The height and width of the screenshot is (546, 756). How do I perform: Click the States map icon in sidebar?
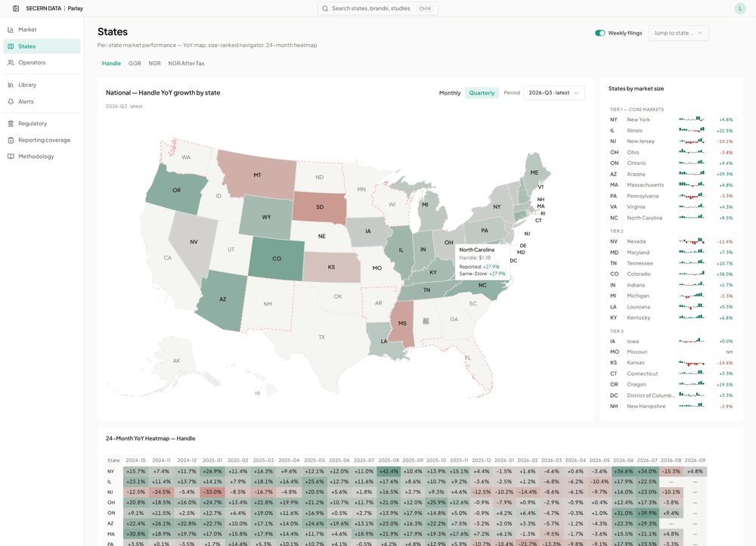[x=11, y=46]
